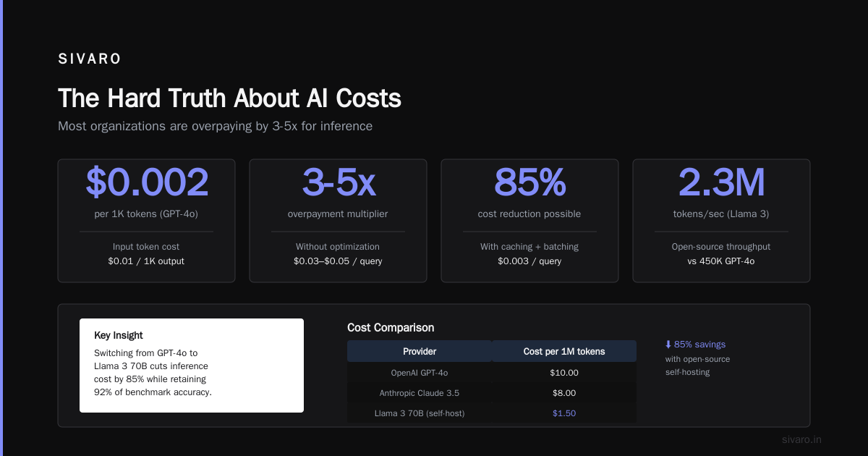Viewport: 868px width, 456px height.
Task: Click the large 85% figure
Action: pyautogui.click(x=529, y=182)
